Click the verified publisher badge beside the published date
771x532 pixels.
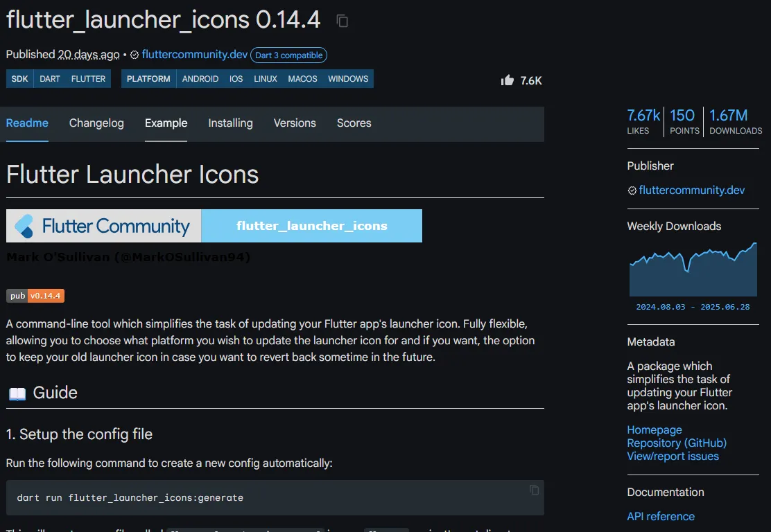135,55
